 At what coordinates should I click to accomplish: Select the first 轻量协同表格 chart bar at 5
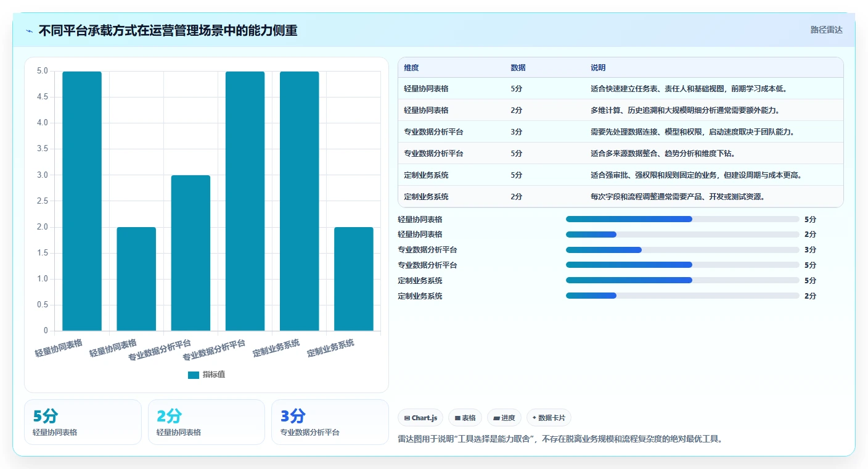click(x=82, y=201)
